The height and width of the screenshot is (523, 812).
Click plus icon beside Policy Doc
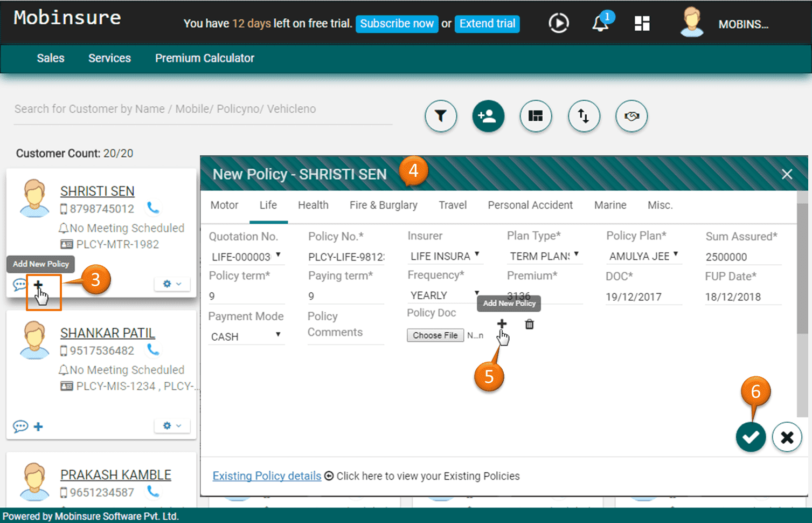click(502, 324)
